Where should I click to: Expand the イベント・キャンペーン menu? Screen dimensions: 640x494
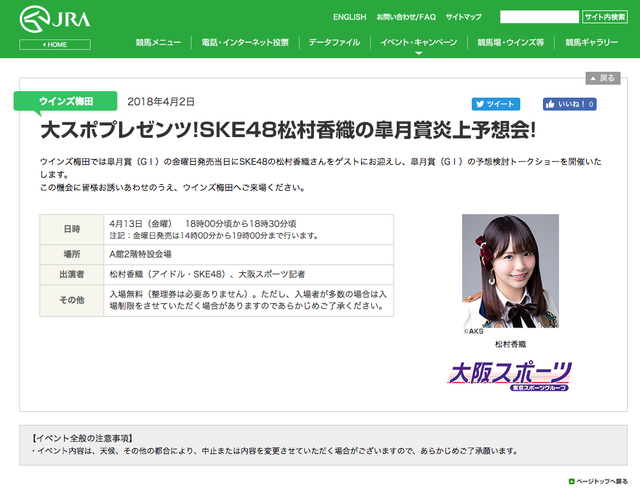tap(419, 42)
